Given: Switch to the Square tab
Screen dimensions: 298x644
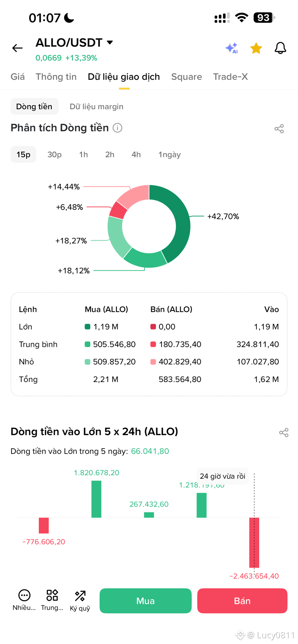Looking at the screenshot, I should pos(186,77).
